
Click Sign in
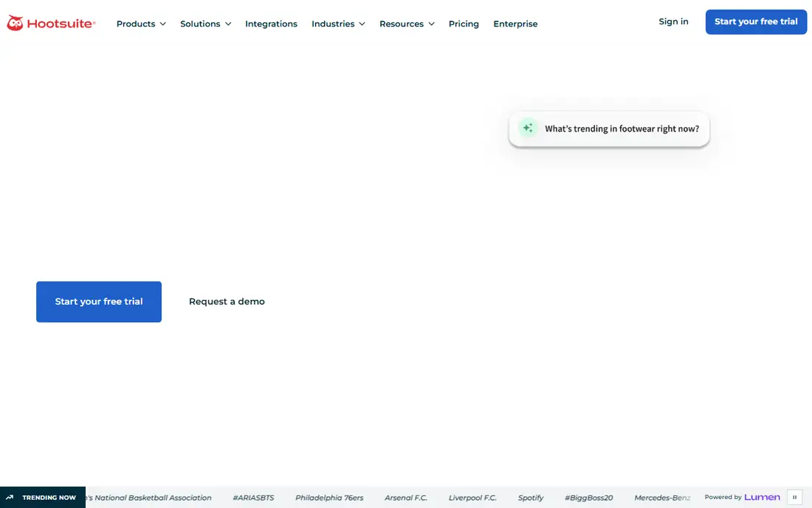[673, 21]
